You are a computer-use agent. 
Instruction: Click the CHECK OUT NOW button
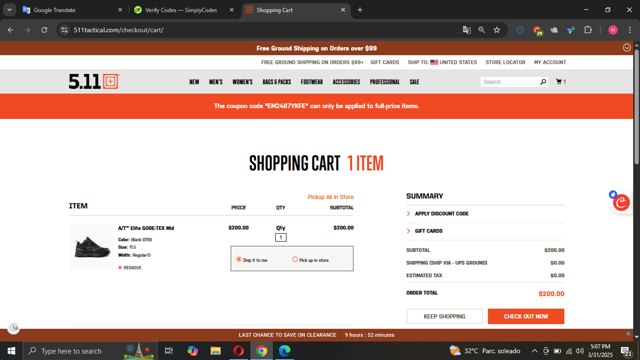[526, 316]
